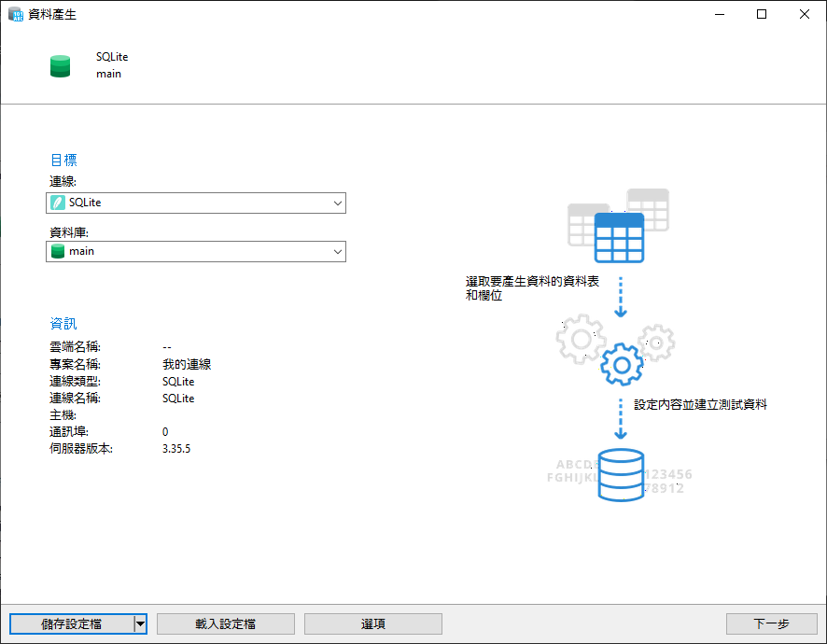
Task: Open the 選項 dialog
Action: (x=372, y=623)
